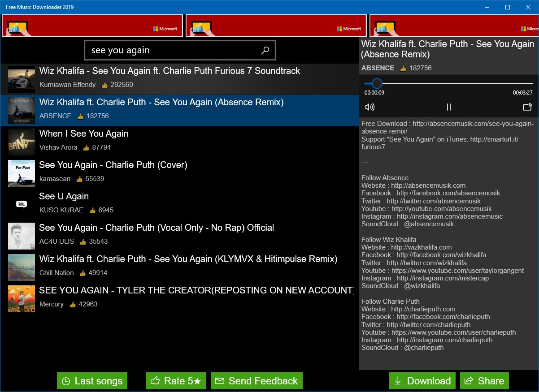The width and height of the screenshot is (539, 392).
Task: Click Rate 5★ button
Action: (x=177, y=381)
